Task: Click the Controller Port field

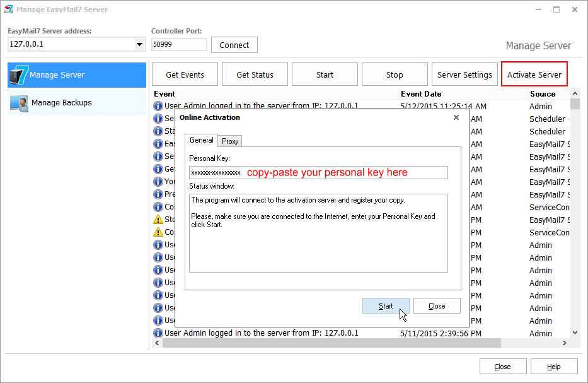Action: [x=179, y=44]
